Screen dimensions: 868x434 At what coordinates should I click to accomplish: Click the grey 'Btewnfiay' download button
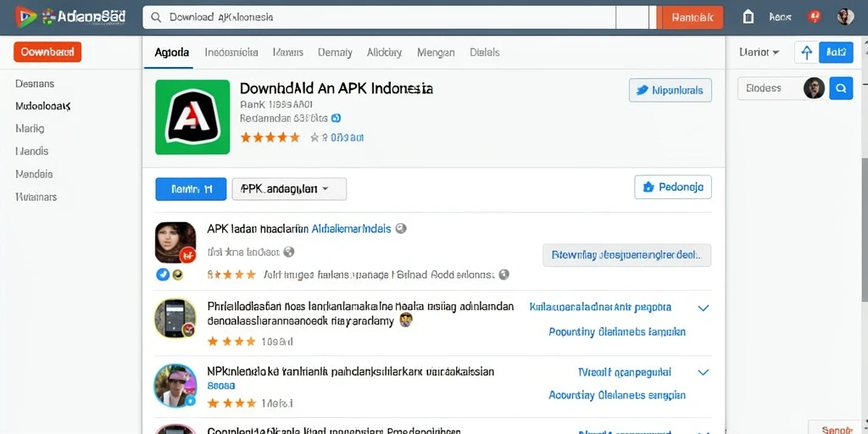[x=626, y=255]
